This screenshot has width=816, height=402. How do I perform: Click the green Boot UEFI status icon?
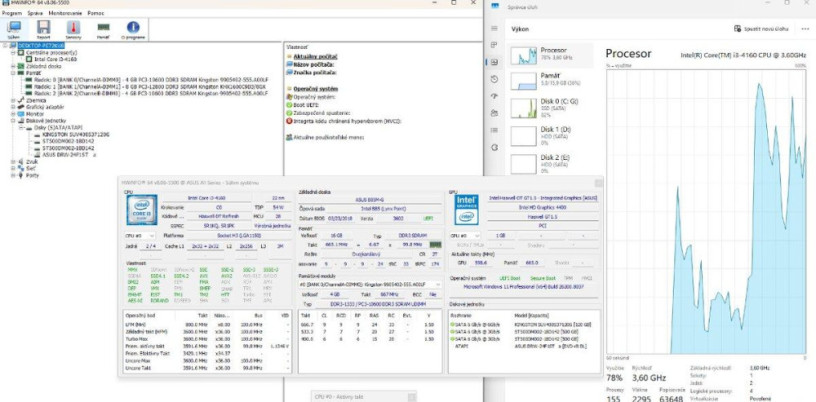pos(289,105)
